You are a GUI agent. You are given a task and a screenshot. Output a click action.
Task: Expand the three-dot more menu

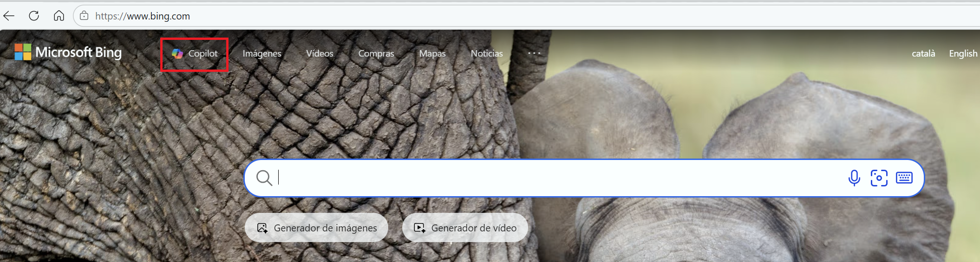pos(534,53)
